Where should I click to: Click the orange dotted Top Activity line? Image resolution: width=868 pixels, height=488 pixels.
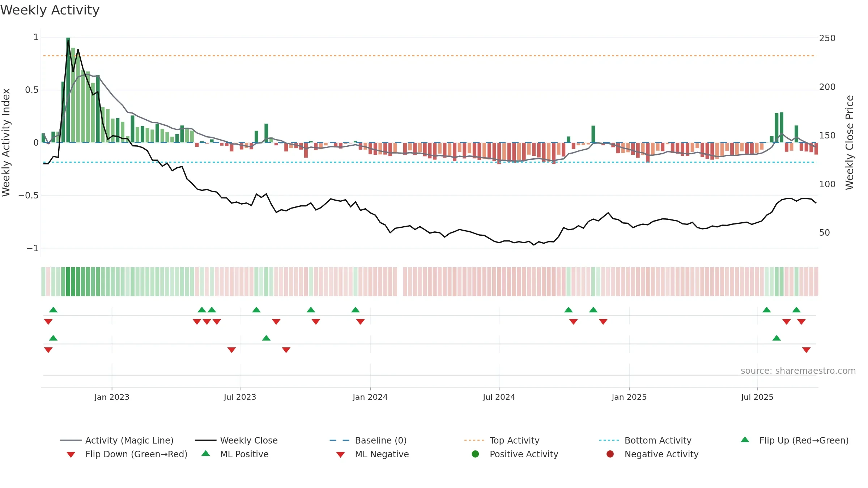click(430, 56)
